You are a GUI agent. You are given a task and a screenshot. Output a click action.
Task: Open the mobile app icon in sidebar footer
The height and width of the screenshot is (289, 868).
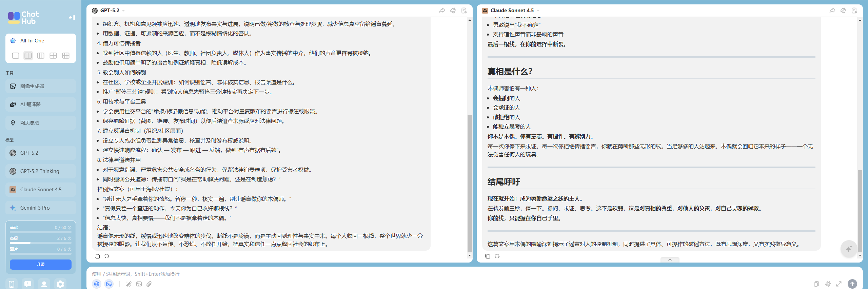pyautogui.click(x=12, y=284)
